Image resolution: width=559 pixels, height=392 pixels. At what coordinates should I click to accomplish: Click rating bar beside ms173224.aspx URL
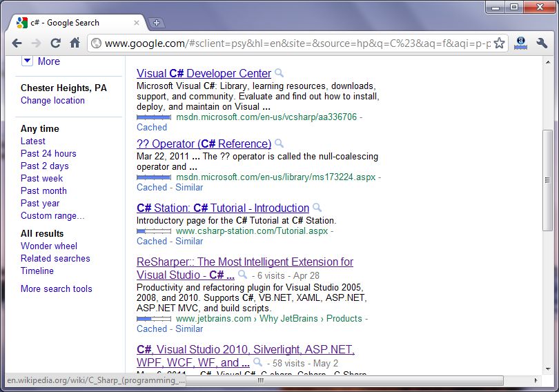(x=154, y=177)
